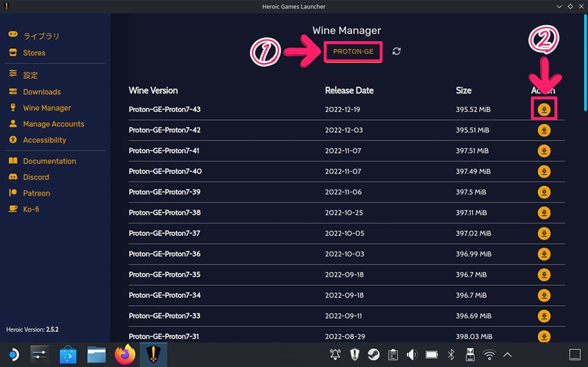The width and height of the screenshot is (588, 367).
Task: Open the Discord link
Action: point(29,177)
